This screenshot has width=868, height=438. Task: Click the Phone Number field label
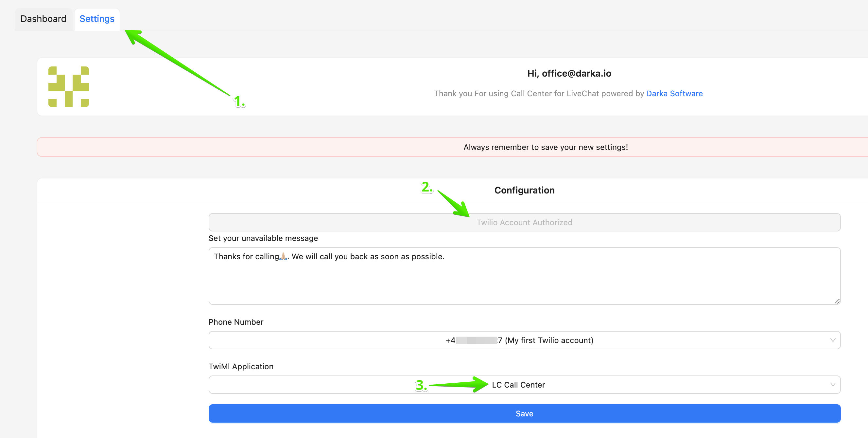pos(235,322)
